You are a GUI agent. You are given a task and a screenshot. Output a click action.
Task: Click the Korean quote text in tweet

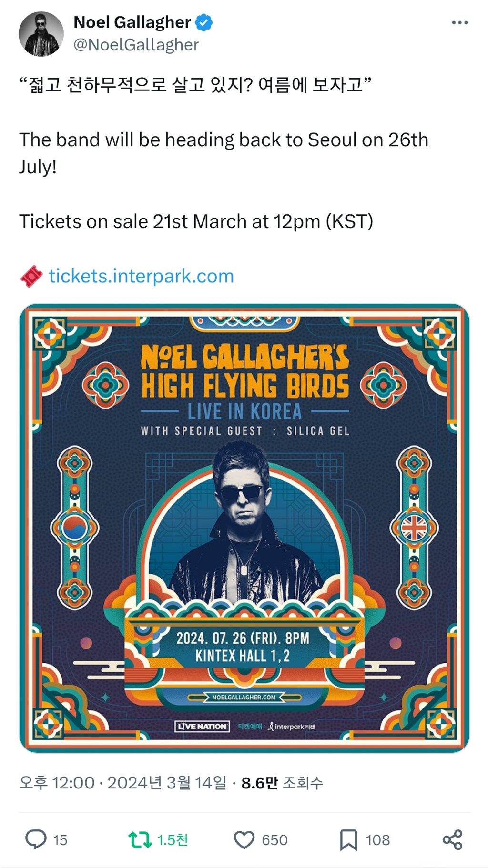[195, 85]
